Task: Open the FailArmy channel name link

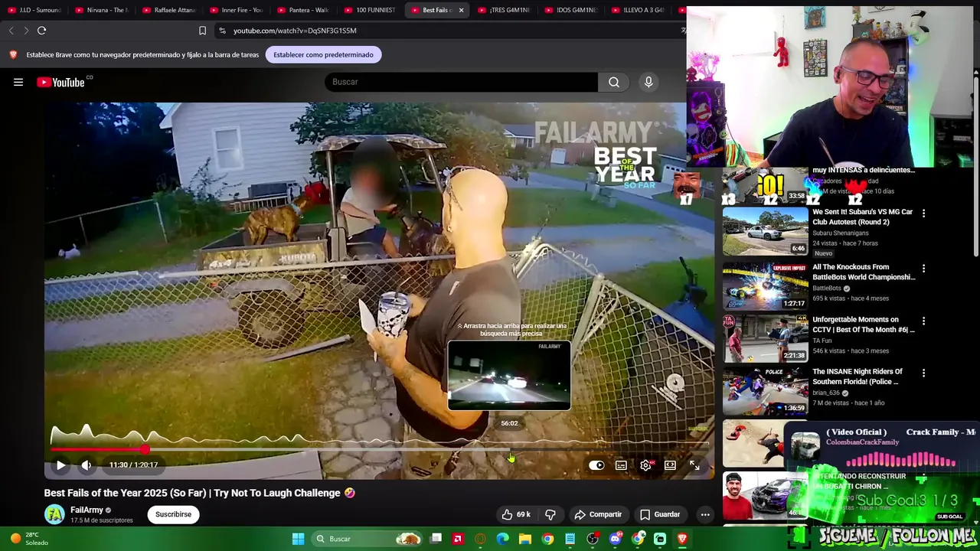Action: pyautogui.click(x=87, y=510)
